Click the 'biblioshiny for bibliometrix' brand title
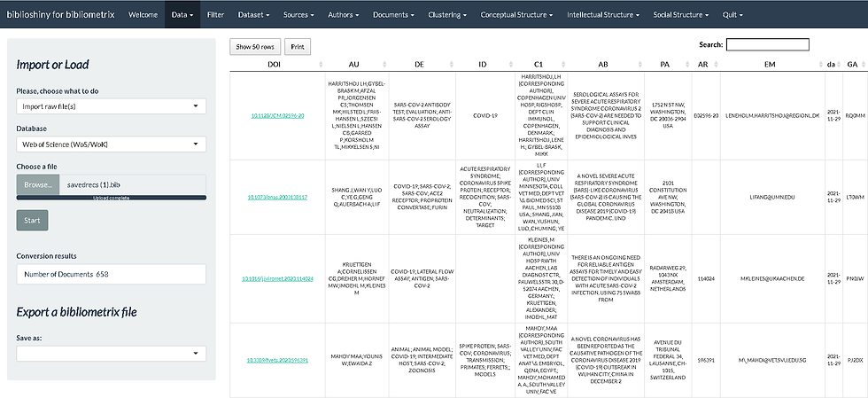 [60, 15]
